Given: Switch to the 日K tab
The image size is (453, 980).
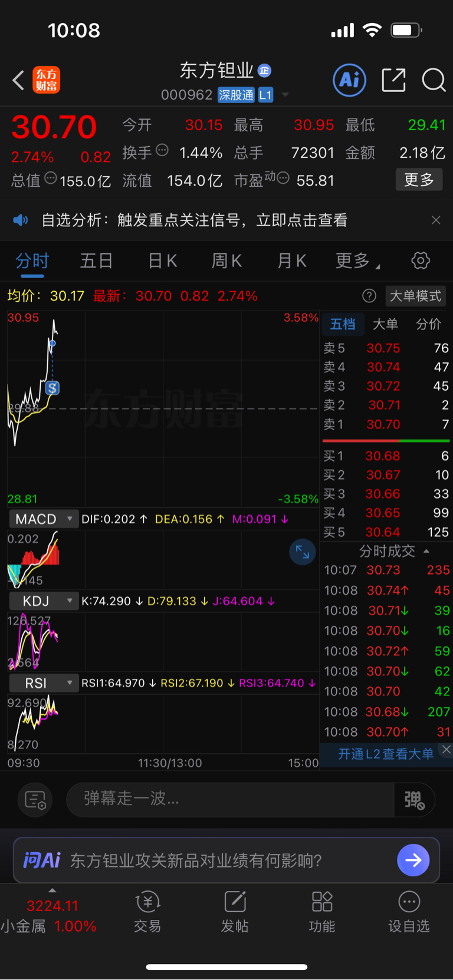Looking at the screenshot, I should tap(162, 260).
